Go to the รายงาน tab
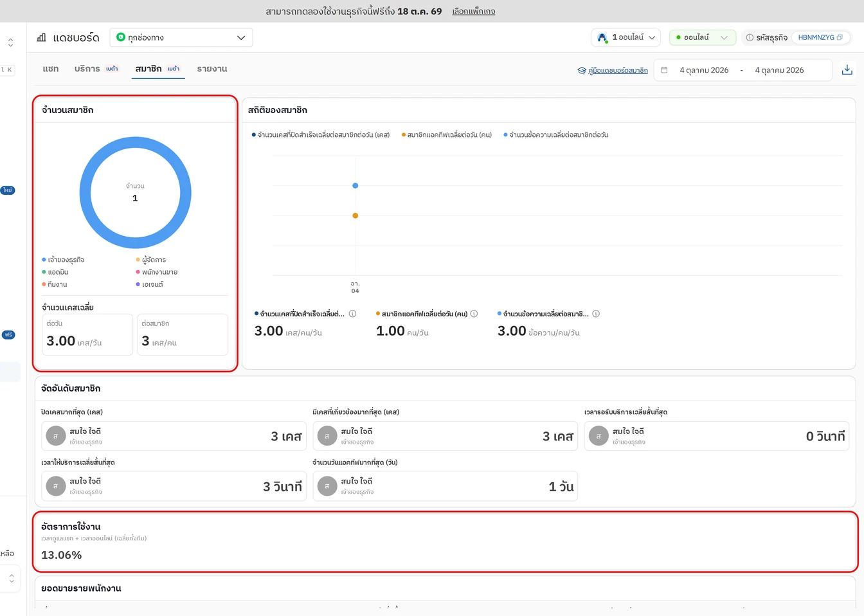This screenshot has width=864, height=616. tap(212, 69)
